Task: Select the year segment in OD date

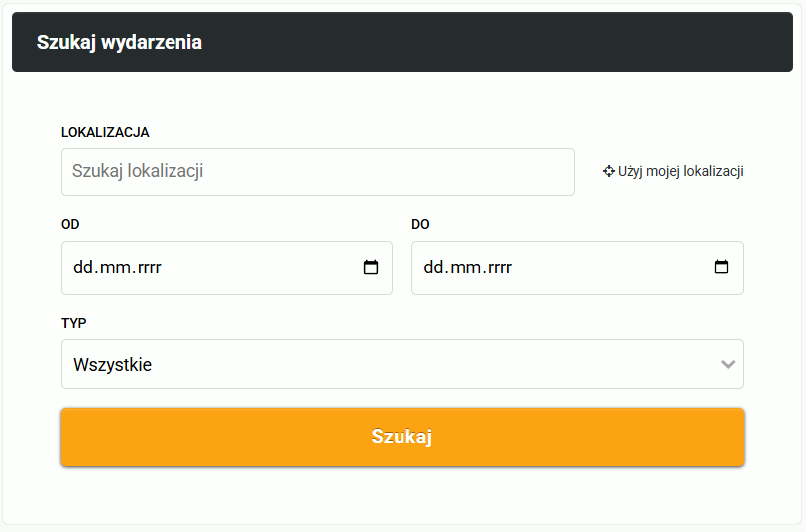Action: pyautogui.click(x=146, y=267)
